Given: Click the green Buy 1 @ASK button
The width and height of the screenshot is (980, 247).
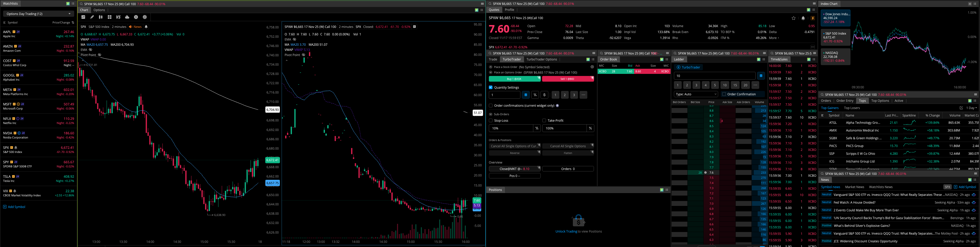Looking at the screenshot, I should [514, 79].
